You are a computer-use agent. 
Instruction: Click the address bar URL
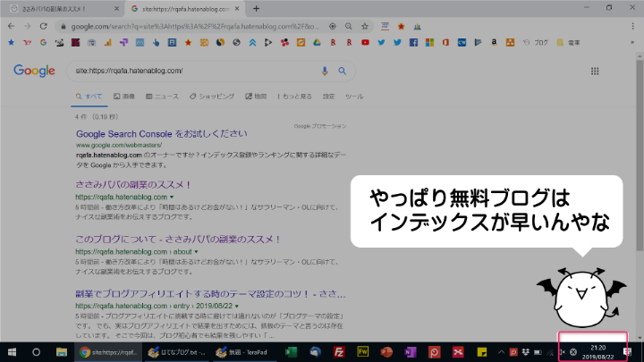click(195, 26)
